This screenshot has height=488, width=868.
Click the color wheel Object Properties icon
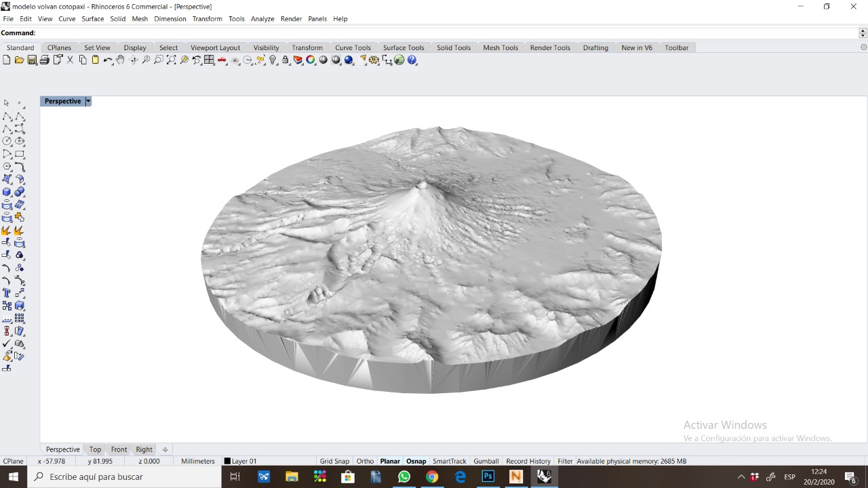[311, 60]
